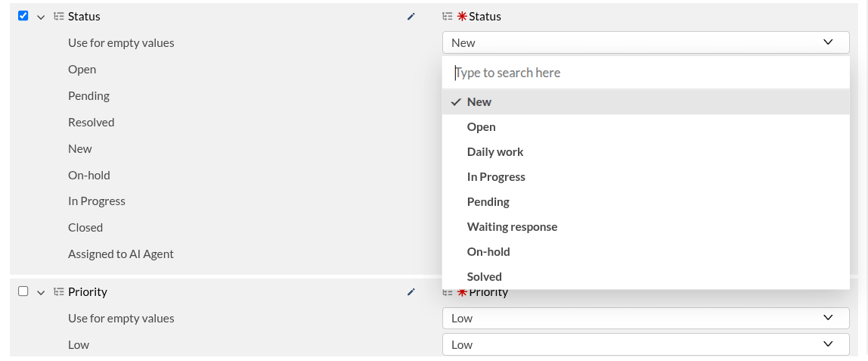Close the Status dropdown showing New
Screen dimensions: 868x361
(x=646, y=42)
